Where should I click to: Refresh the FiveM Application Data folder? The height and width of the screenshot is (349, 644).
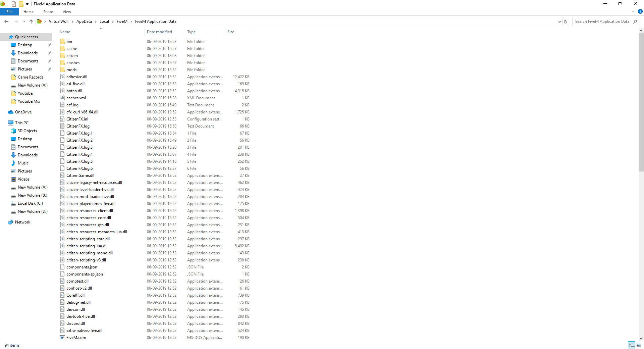pyautogui.click(x=566, y=21)
